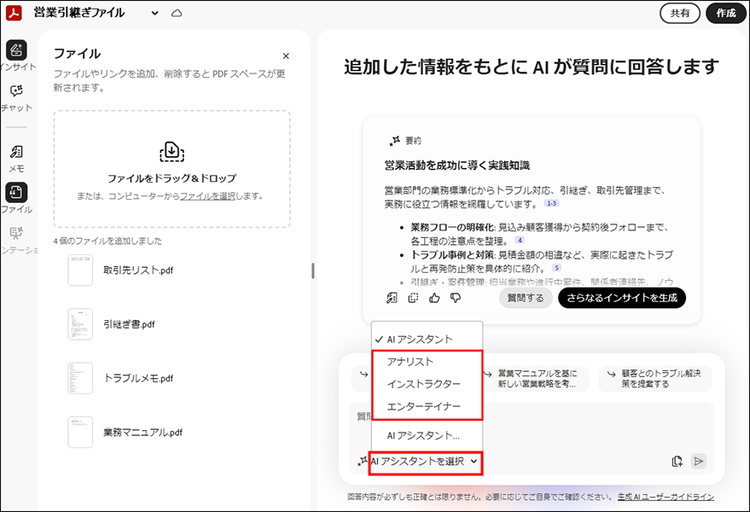Screen dimensions: 750x512
Task: Open the 取引先リスト.pdf file thumbnail
Action: pos(80,270)
